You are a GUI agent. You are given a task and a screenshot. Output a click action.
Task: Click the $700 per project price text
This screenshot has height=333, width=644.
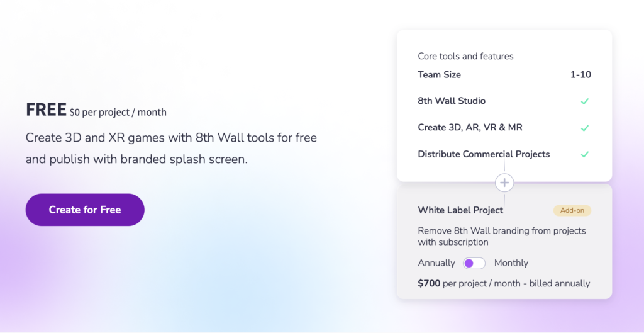click(504, 284)
